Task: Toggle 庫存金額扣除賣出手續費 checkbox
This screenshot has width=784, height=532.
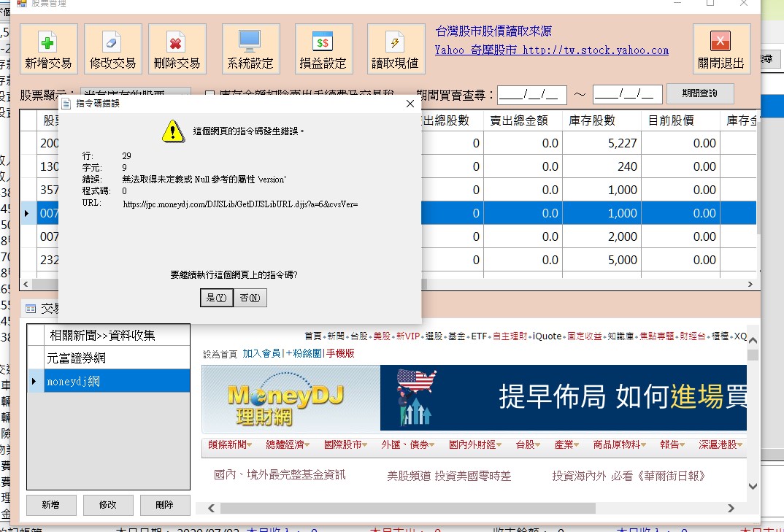Action: click(x=210, y=94)
